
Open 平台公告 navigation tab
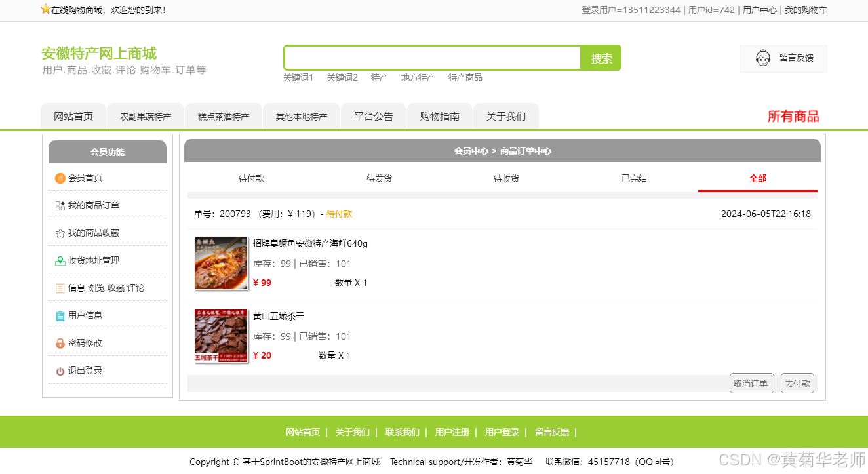click(x=374, y=116)
